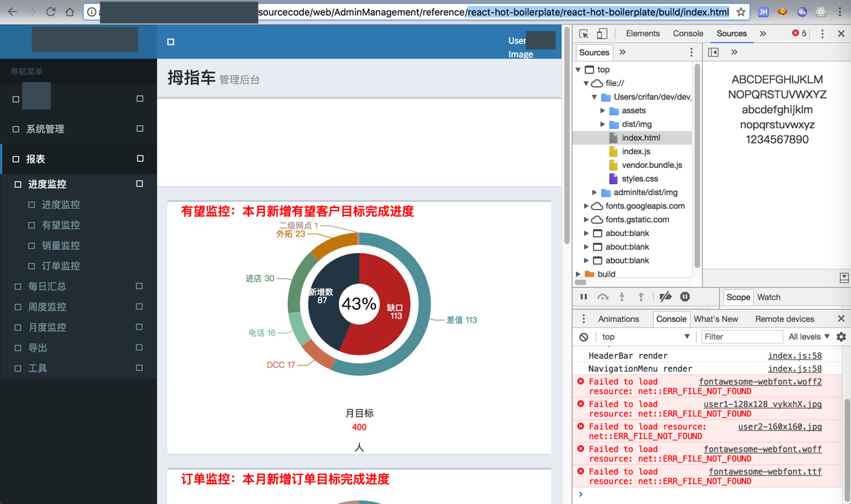Open the What's New drawer tab
Image resolution: width=851 pixels, height=504 pixels.
[x=716, y=319]
